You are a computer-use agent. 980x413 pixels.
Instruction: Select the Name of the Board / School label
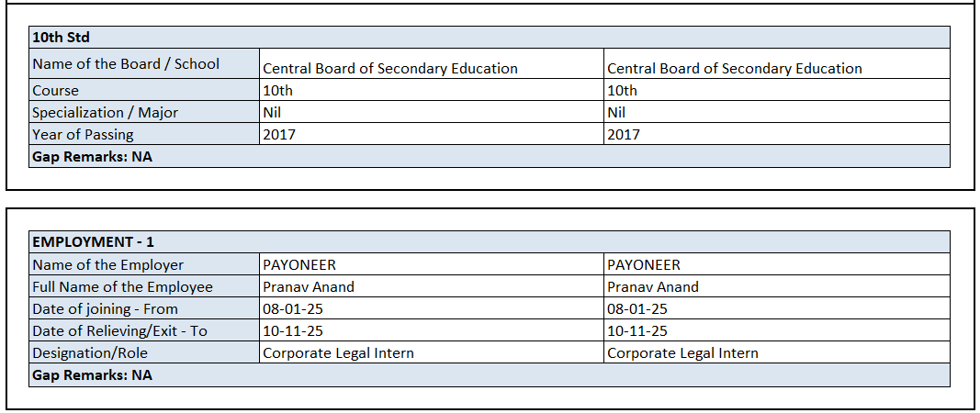tap(126, 64)
